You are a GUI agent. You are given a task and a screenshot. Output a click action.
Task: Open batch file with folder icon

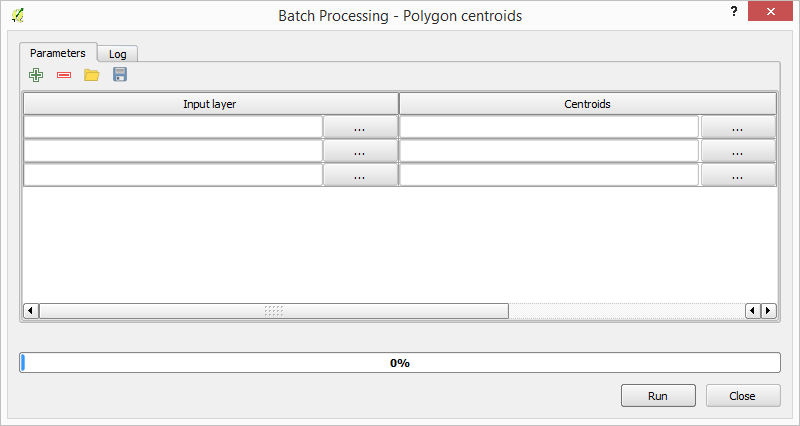pyautogui.click(x=92, y=75)
